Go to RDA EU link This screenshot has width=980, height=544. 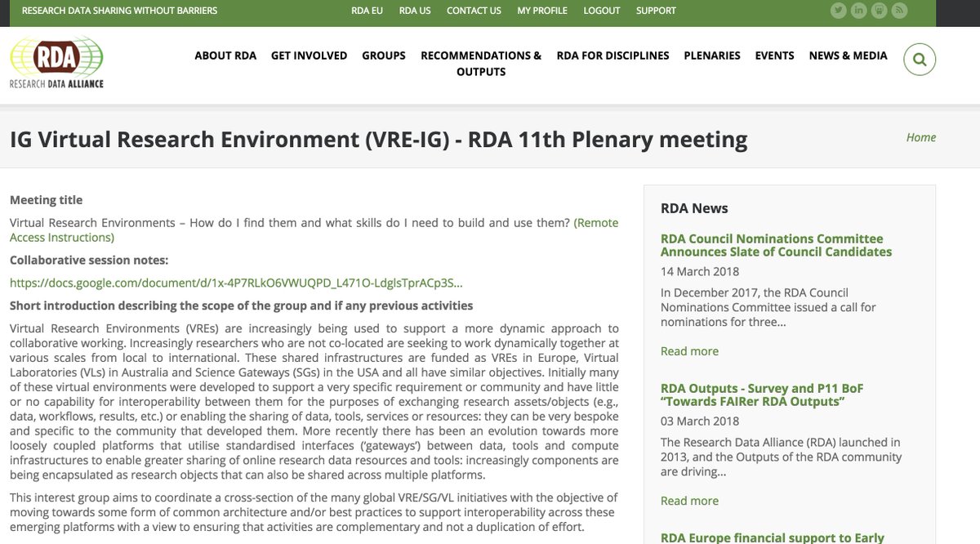pyautogui.click(x=366, y=11)
